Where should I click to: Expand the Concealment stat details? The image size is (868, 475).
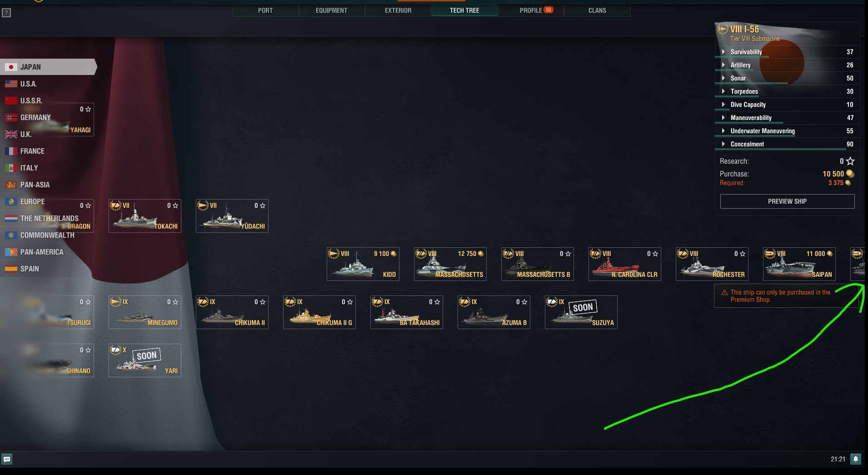pos(724,144)
